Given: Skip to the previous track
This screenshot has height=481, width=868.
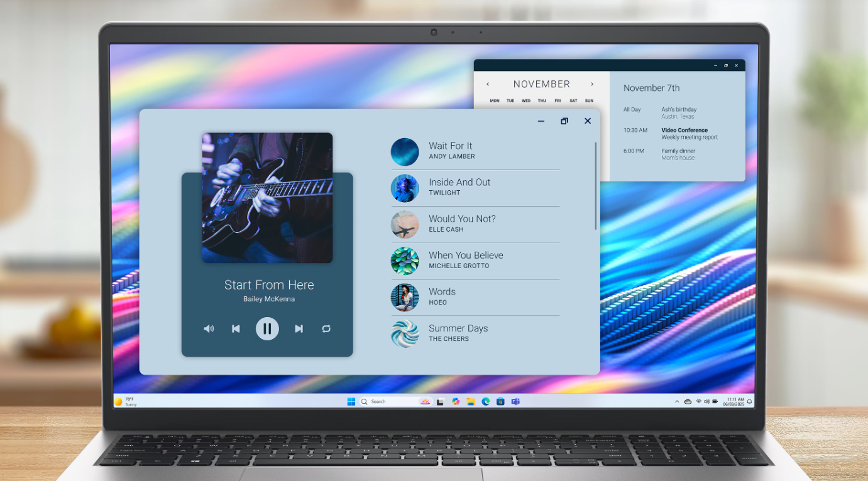Looking at the screenshot, I should (x=236, y=328).
